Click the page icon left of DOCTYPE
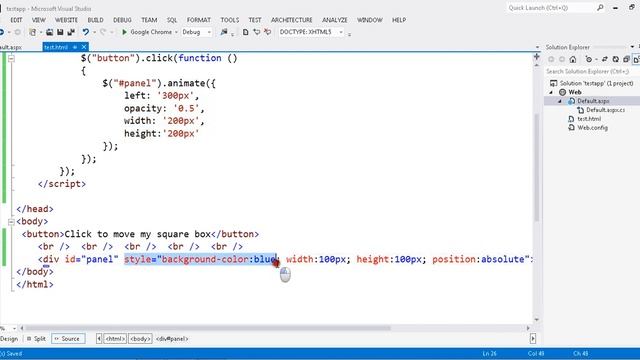The width and height of the screenshot is (640, 360). pos(245,32)
